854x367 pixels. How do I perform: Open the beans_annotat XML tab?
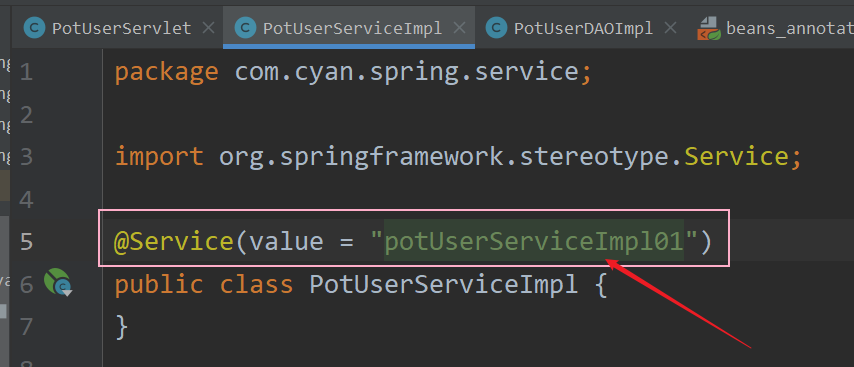click(x=790, y=28)
